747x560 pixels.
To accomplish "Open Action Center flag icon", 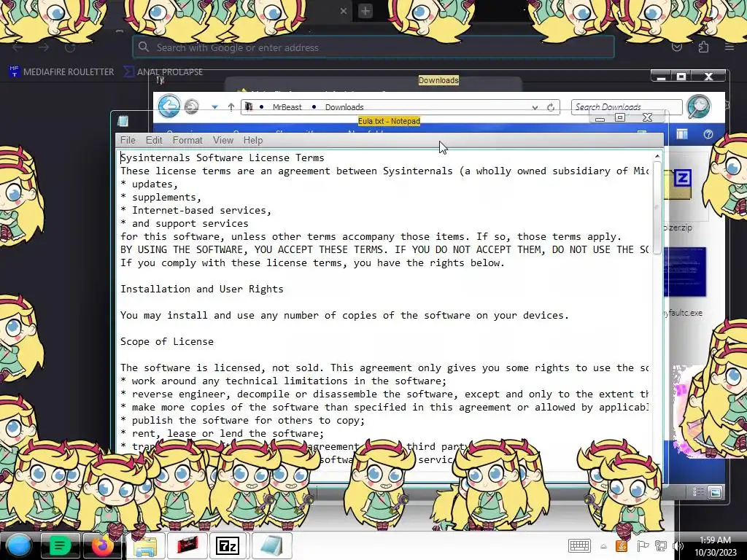I will pos(642,546).
